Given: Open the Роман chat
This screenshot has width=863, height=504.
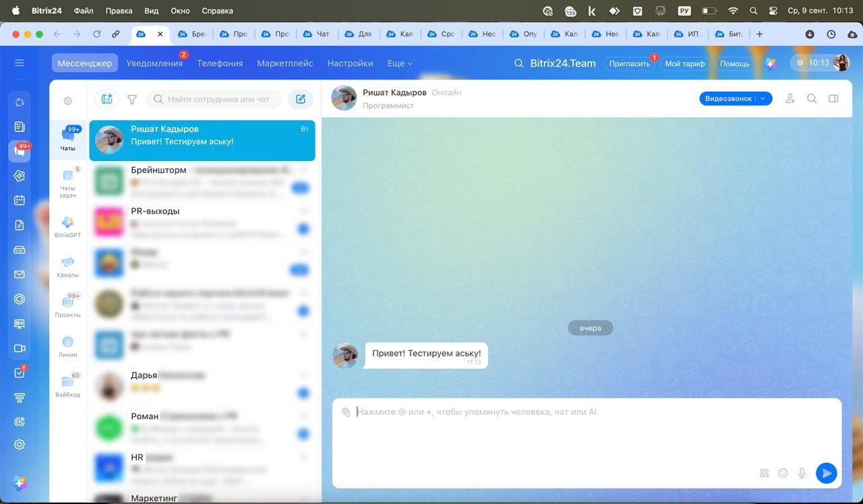Looking at the screenshot, I should pos(202,428).
